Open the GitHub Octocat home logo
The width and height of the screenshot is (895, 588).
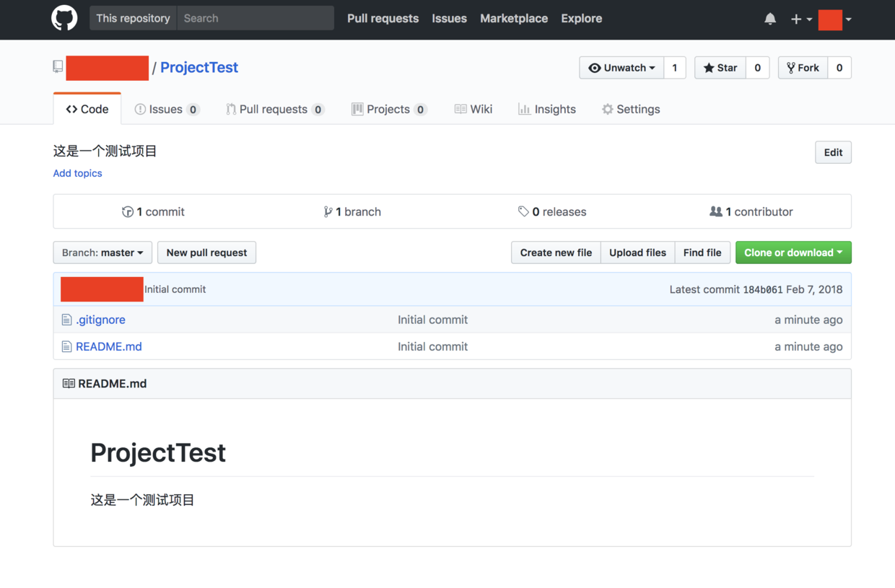[x=64, y=18]
